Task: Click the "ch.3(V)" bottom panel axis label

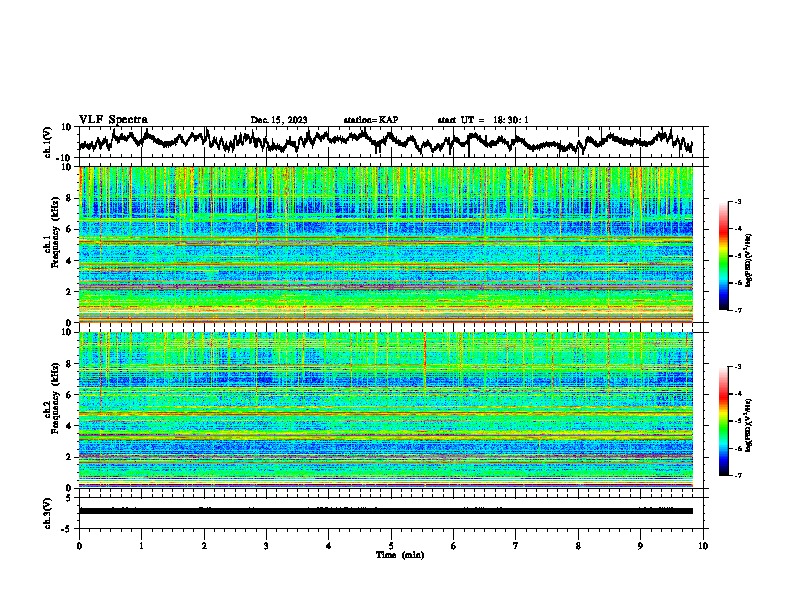Action: (48, 513)
